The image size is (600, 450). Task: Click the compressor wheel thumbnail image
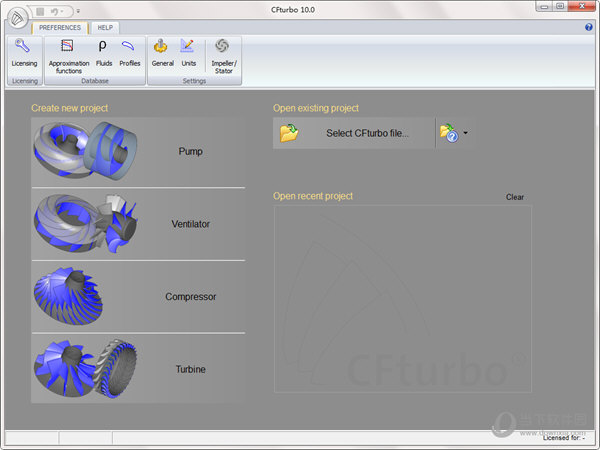coord(68,296)
